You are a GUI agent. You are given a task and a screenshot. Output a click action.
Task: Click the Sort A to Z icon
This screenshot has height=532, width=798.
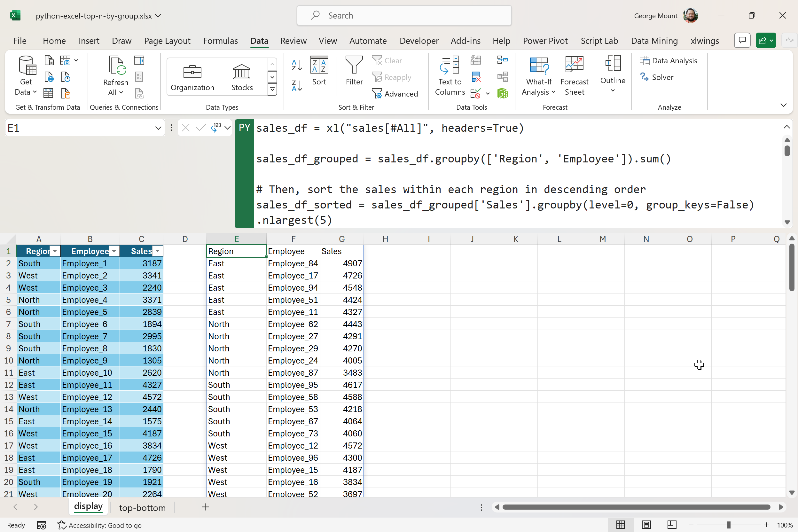tap(297, 65)
